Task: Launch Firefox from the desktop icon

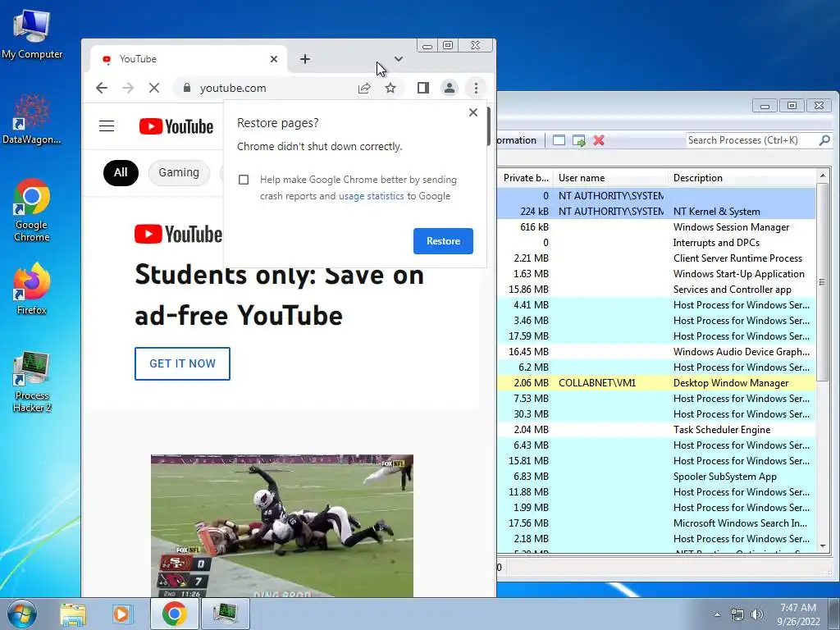Action: click(32, 288)
